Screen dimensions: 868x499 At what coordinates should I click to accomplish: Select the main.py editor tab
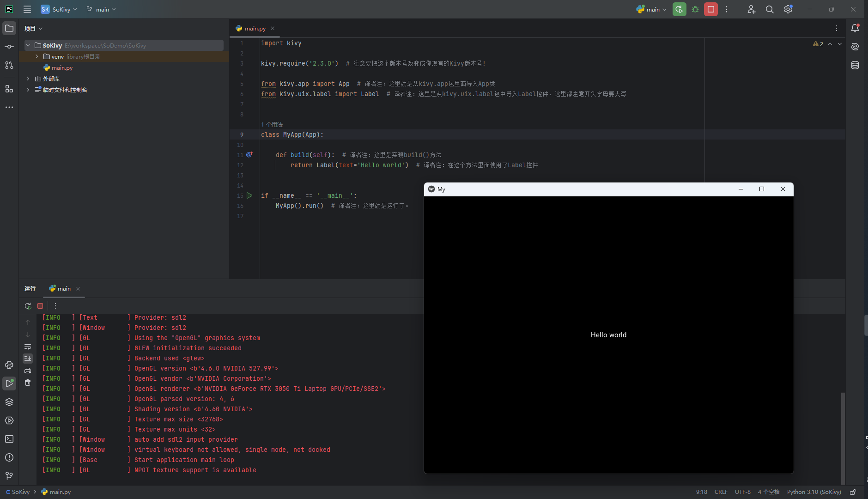[x=255, y=28]
